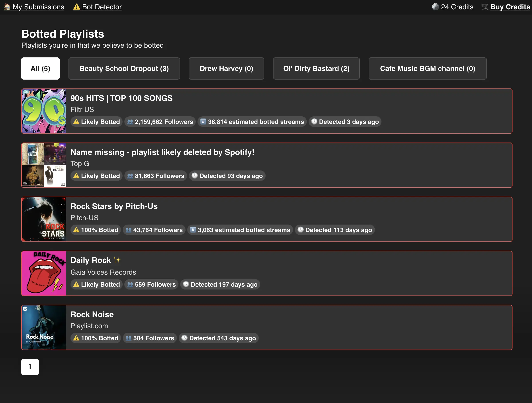Click the followers icon on Rock Stars by Pitch-Us
532x403 pixels.
[x=129, y=230]
